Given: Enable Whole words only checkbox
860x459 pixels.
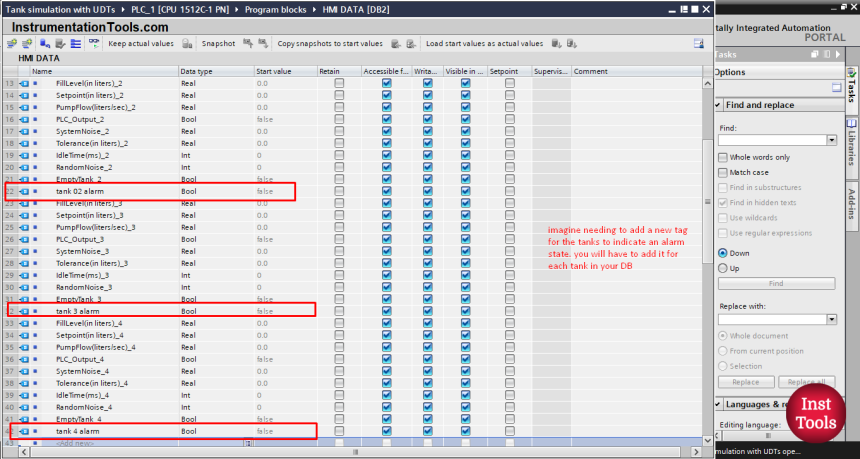Looking at the screenshot, I should click(723, 157).
